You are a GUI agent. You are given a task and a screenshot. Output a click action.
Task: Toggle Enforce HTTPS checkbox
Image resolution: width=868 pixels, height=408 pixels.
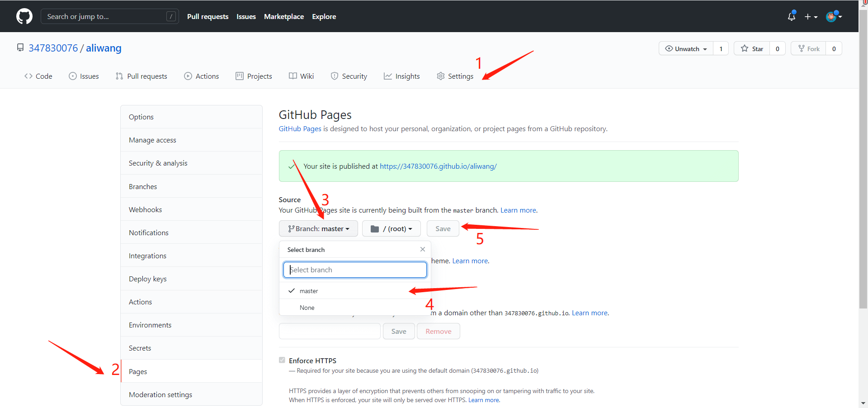click(282, 360)
